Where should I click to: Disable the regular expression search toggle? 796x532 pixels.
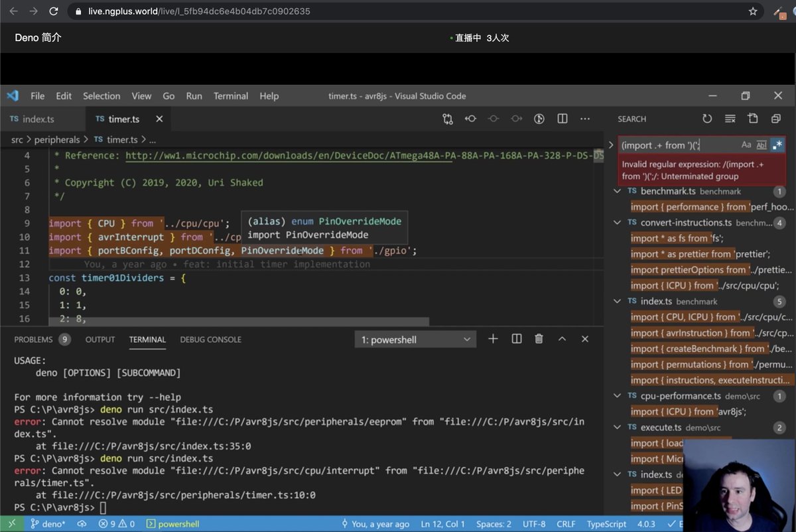(x=776, y=144)
